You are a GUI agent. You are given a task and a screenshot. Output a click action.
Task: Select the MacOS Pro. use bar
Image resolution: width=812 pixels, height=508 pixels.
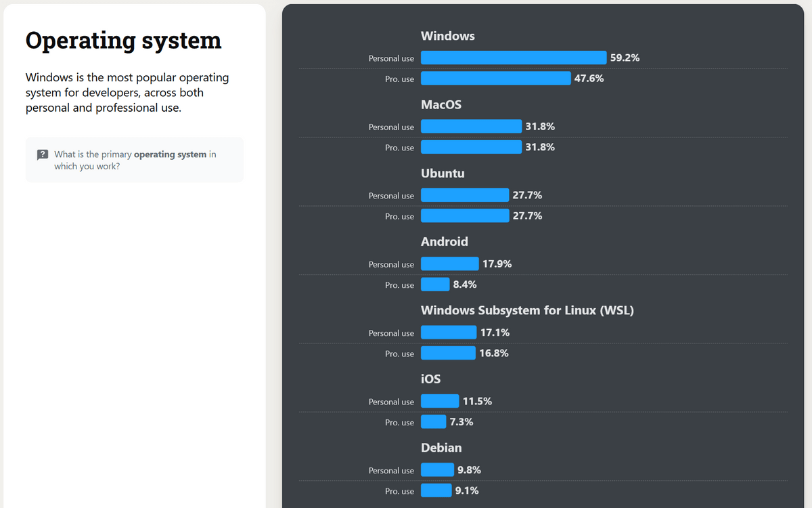pos(471,147)
